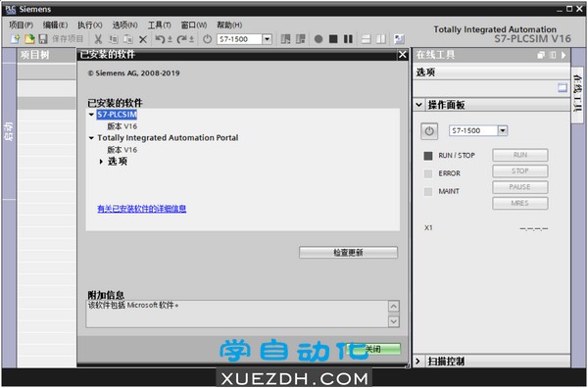Click the collapse bar icon in 在线工具 header
Screen dimensions: 588x388
pyautogui.click(x=553, y=55)
